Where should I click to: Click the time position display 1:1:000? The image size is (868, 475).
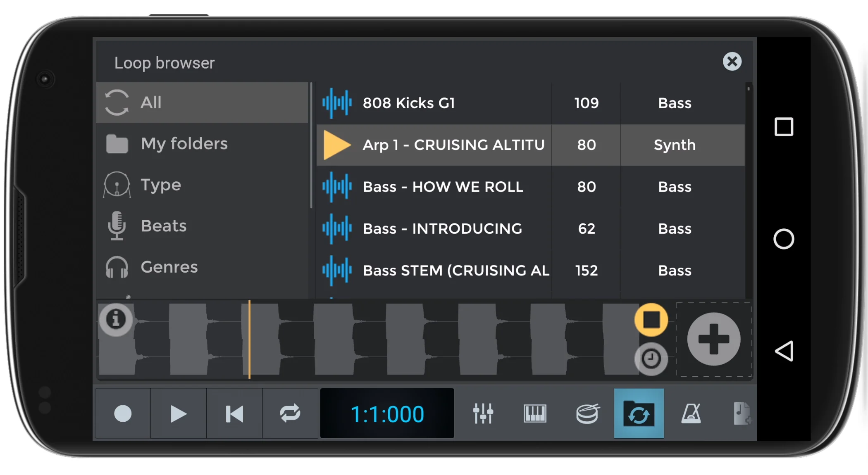[x=387, y=413]
